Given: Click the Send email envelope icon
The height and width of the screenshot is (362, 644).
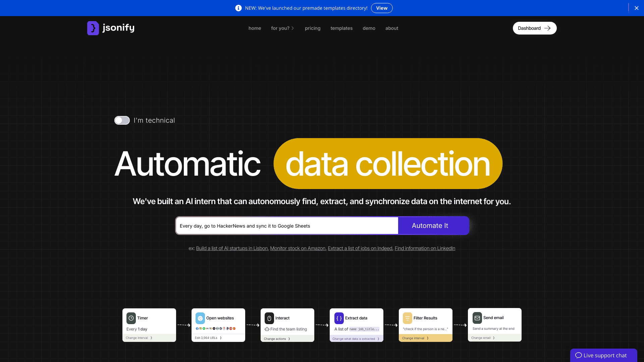Looking at the screenshot, I should point(477,317).
